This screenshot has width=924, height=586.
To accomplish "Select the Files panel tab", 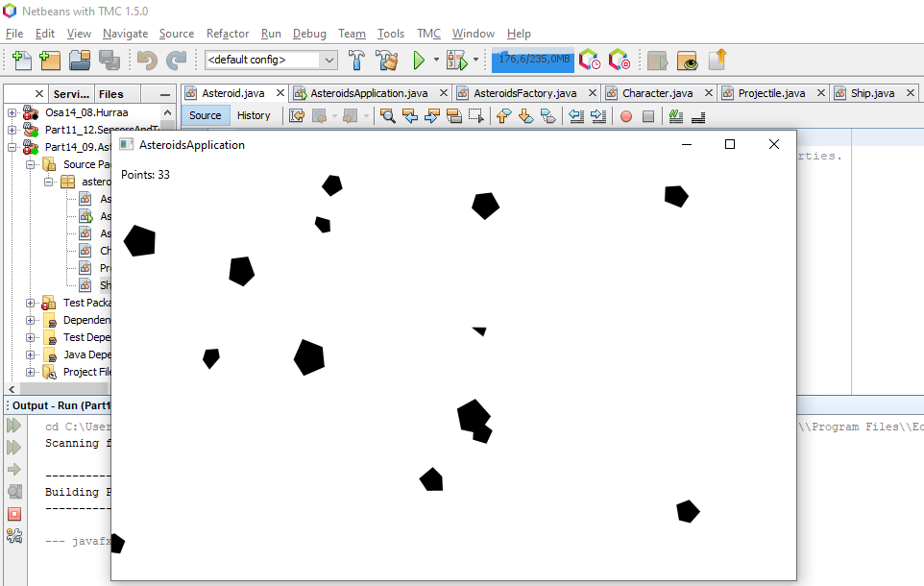I will click(x=111, y=94).
